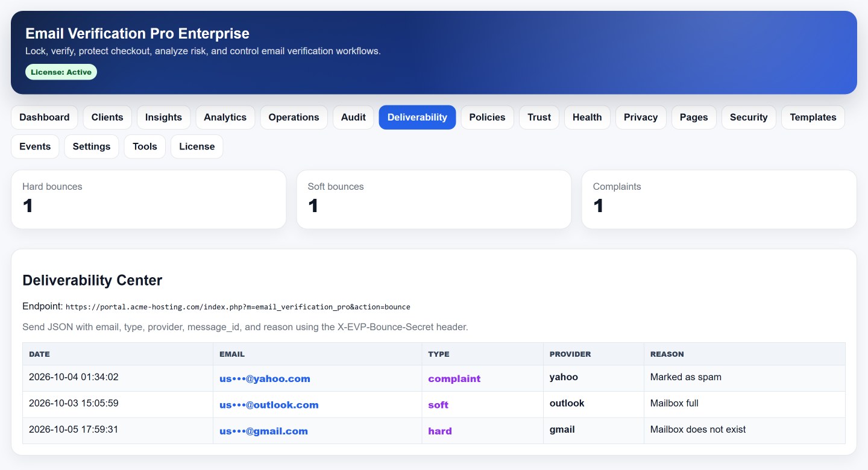This screenshot has height=470, width=868.
Task: Open the Dashboard tab
Action: [x=45, y=117]
